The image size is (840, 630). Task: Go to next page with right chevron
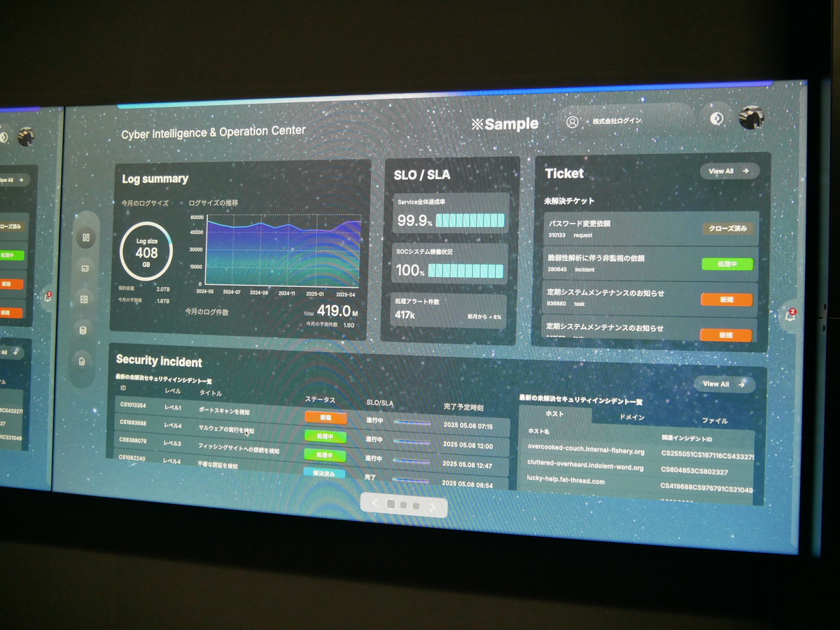(x=432, y=507)
